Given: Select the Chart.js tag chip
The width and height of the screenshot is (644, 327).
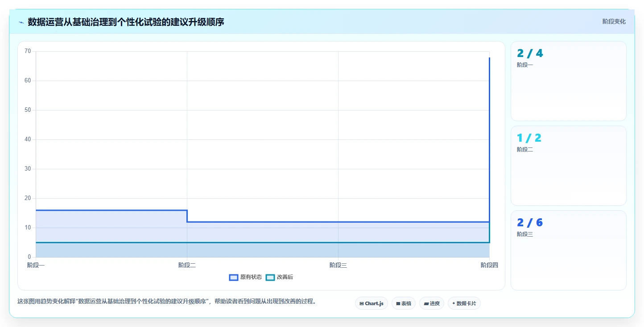Looking at the screenshot, I should 372,303.
